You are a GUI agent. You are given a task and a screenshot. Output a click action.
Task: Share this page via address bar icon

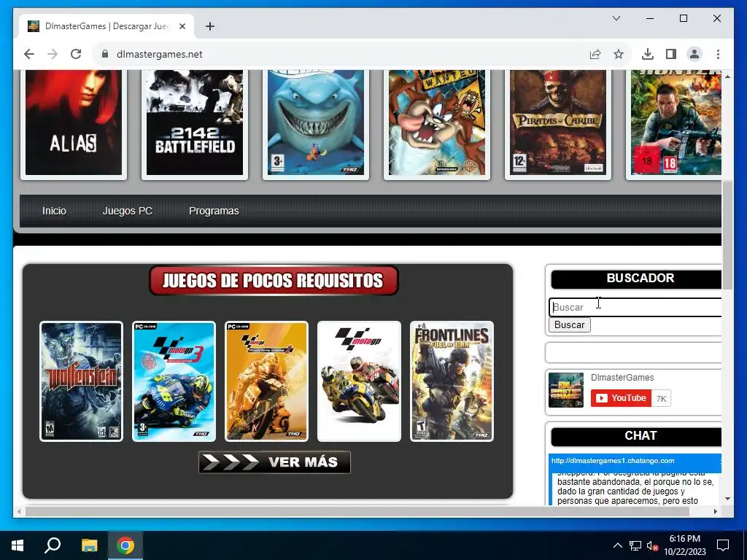[595, 54]
